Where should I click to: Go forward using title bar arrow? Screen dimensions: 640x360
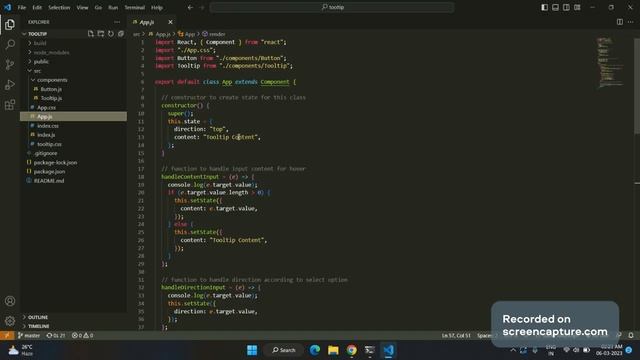202,7
